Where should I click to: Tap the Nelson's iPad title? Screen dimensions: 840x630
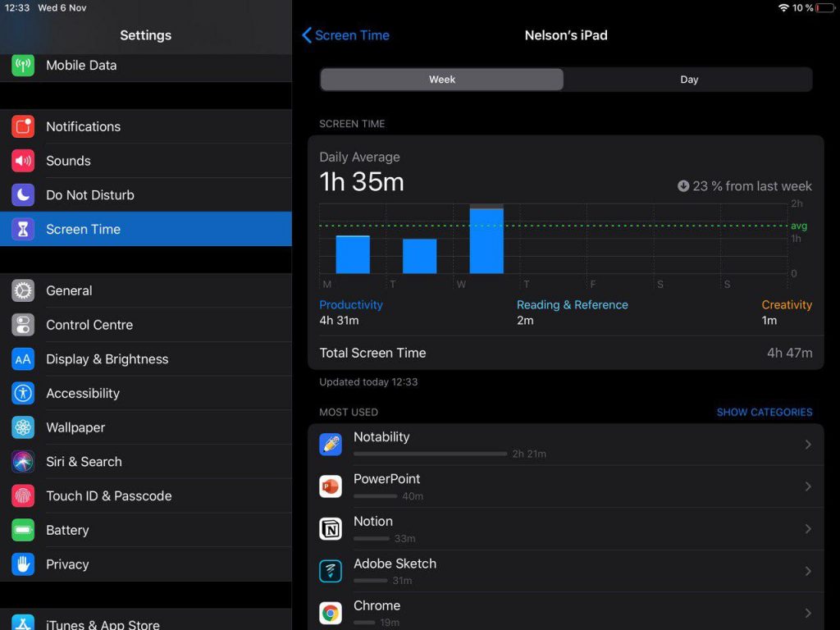click(566, 35)
